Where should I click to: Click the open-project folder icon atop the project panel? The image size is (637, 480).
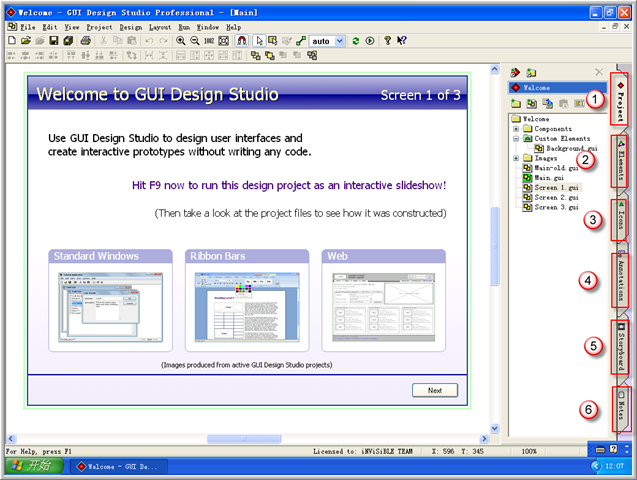tap(531, 73)
